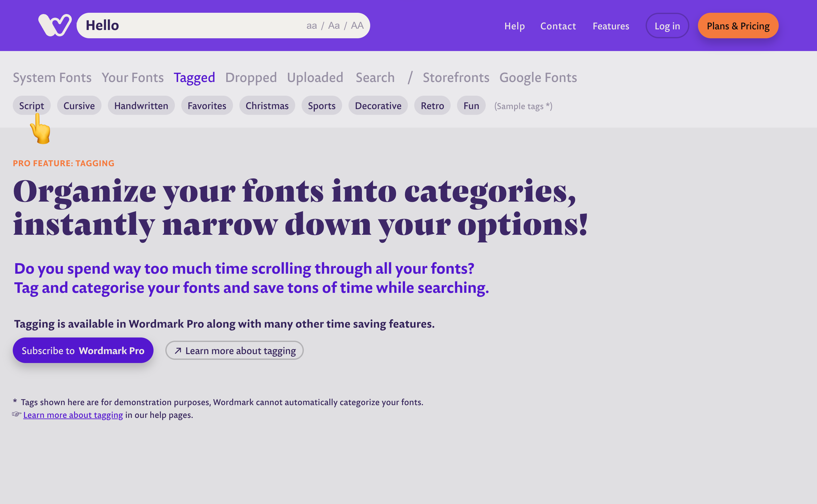This screenshot has height=504, width=817.
Task: Switch preview to uppercase 'AA'
Action: tap(357, 26)
